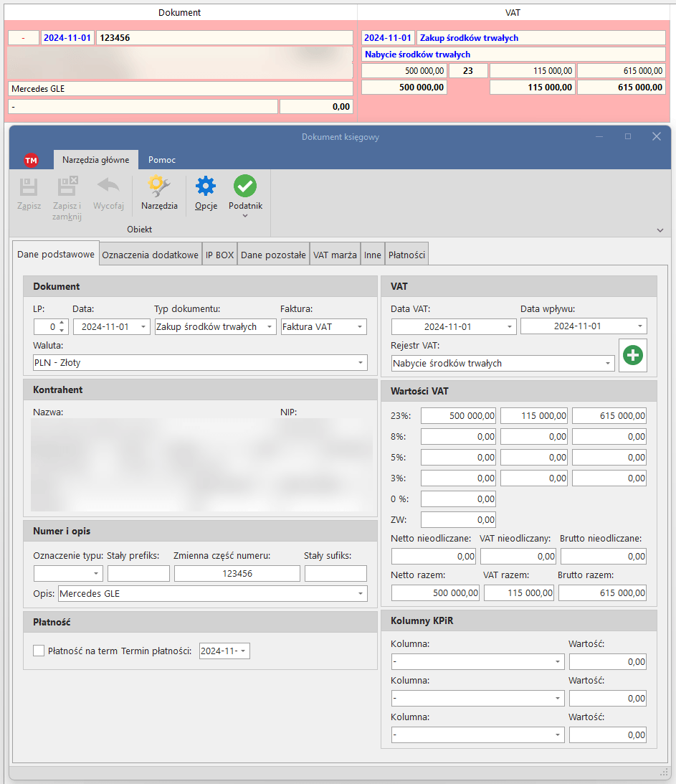
Task: Click the red TM application logo
Action: (31, 160)
